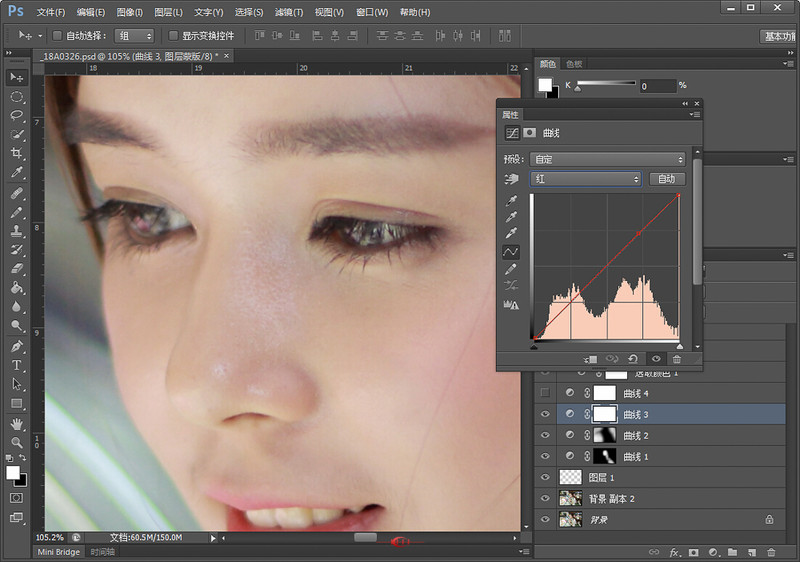Expand the toolbox with double arrow
This screenshot has width=800, height=562.
(9, 53)
